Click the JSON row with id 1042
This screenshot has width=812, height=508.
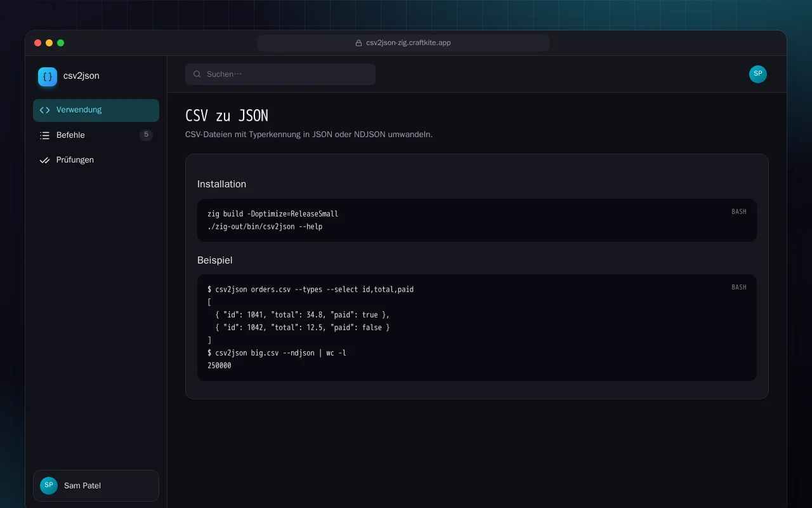[303, 328]
